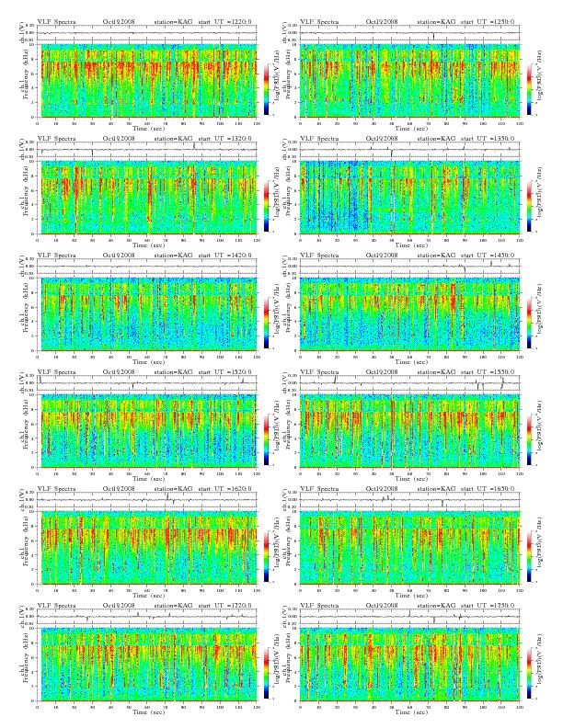563x728 pixels.
Task: Select the spectrogram starting UT 1650
Action: 409,548
